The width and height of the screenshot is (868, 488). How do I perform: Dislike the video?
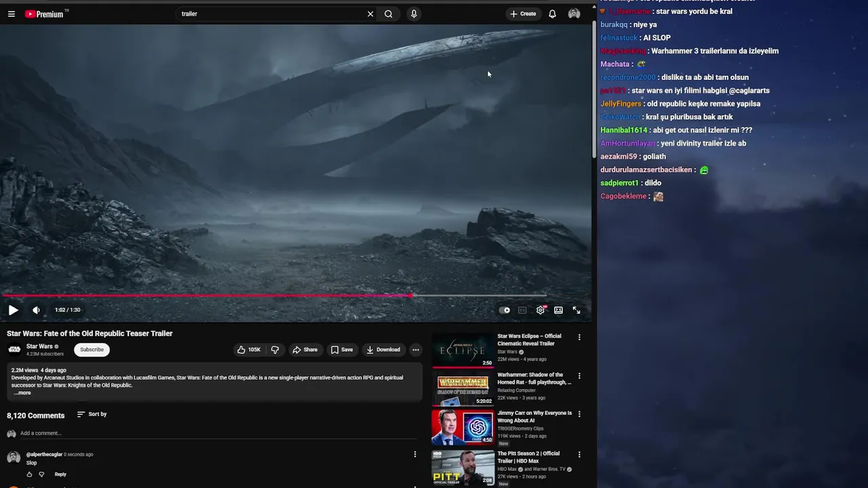click(x=275, y=350)
